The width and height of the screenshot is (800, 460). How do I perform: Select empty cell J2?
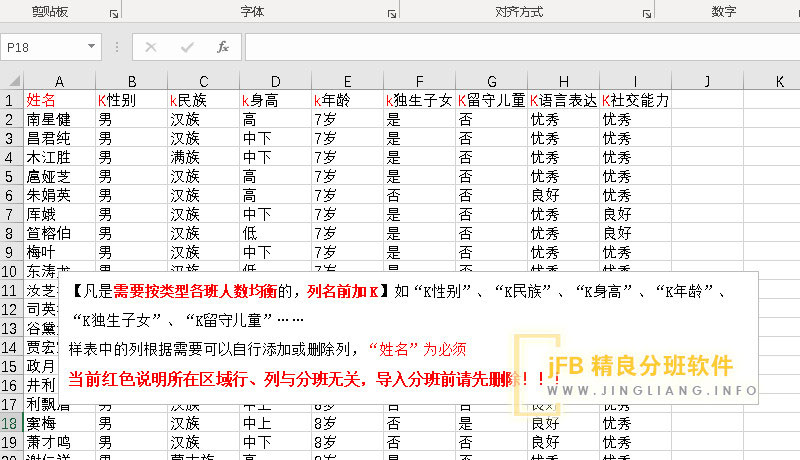pyautogui.click(x=707, y=119)
